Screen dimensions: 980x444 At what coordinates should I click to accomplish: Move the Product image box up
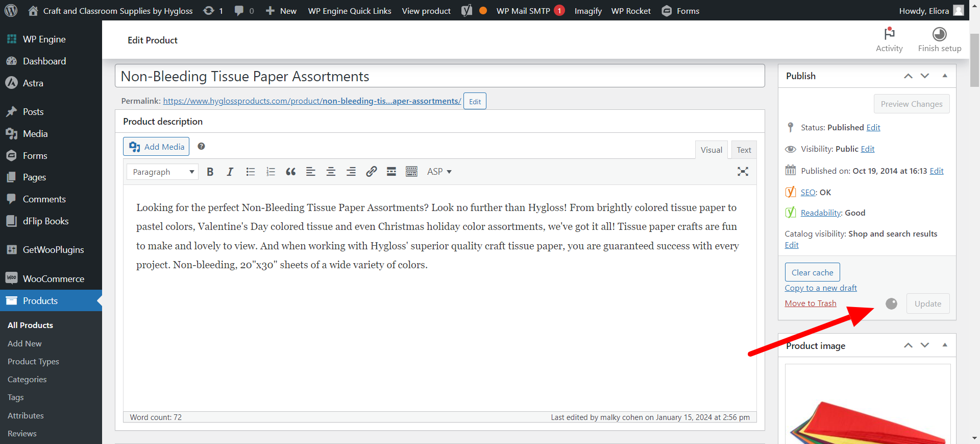click(x=908, y=345)
